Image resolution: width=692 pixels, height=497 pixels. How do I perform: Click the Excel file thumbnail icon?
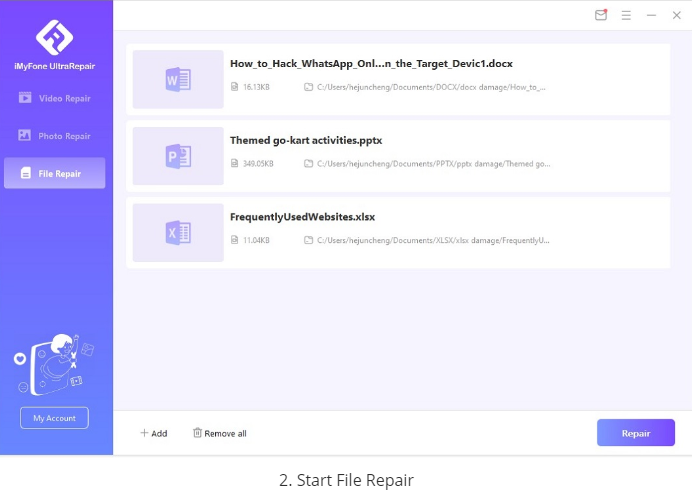178,233
